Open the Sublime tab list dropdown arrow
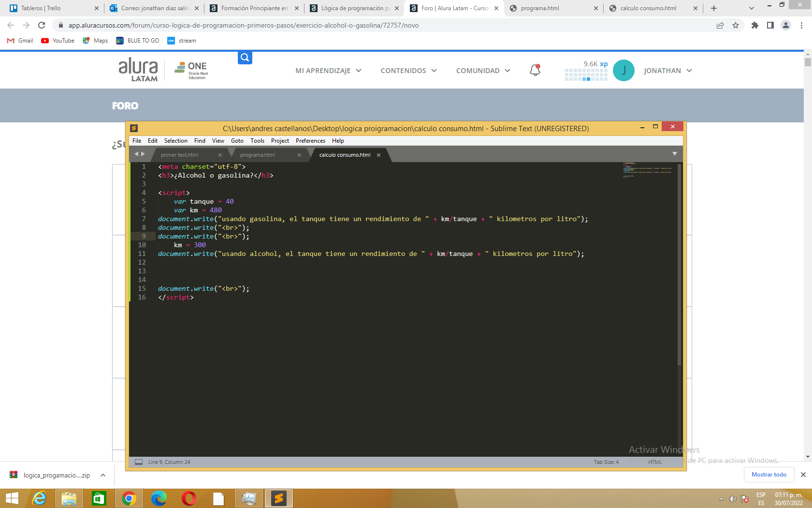Screen dimensions: 812x508 tap(675, 154)
